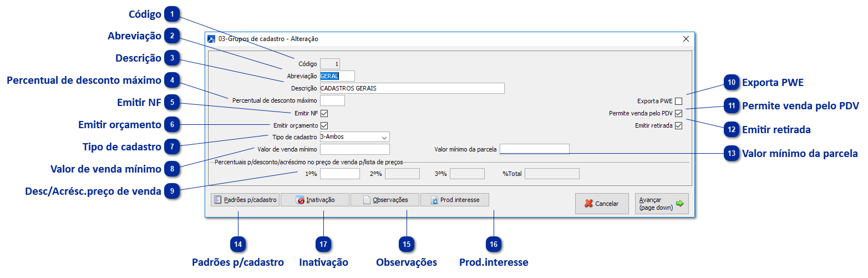Close the Grupos de cadastro window
Image resolution: width=868 pixels, height=278 pixels.
click(686, 39)
